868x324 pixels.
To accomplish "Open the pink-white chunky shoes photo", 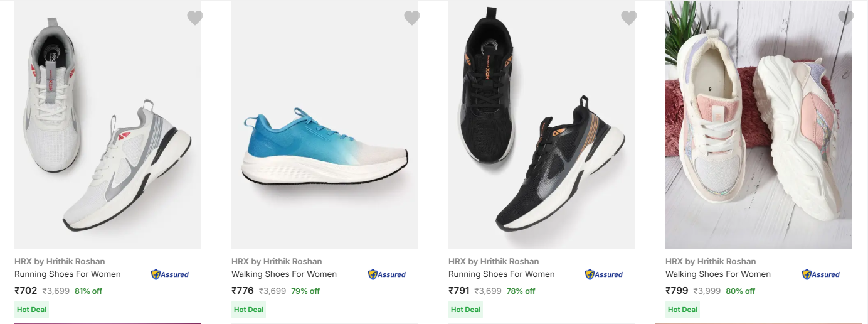I will click(758, 126).
